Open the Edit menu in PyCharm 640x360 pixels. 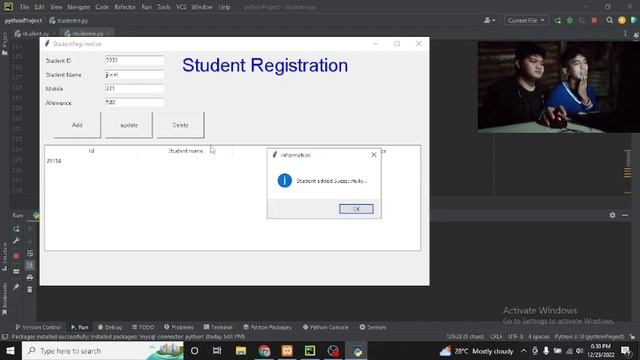coord(39,7)
